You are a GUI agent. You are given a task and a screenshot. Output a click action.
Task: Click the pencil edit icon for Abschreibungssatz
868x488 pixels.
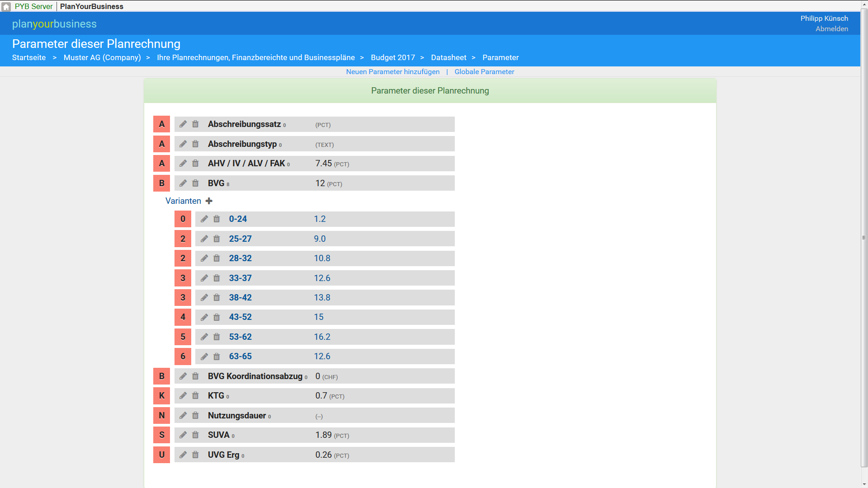[x=183, y=124]
